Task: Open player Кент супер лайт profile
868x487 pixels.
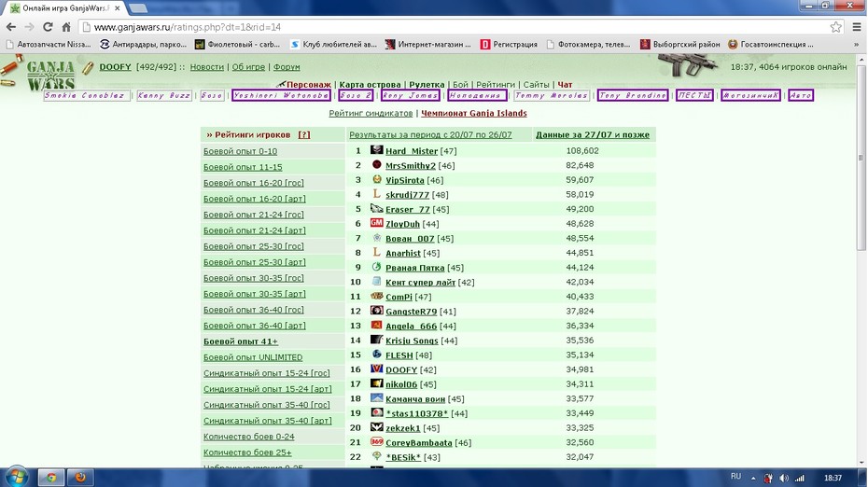Action: coord(420,283)
